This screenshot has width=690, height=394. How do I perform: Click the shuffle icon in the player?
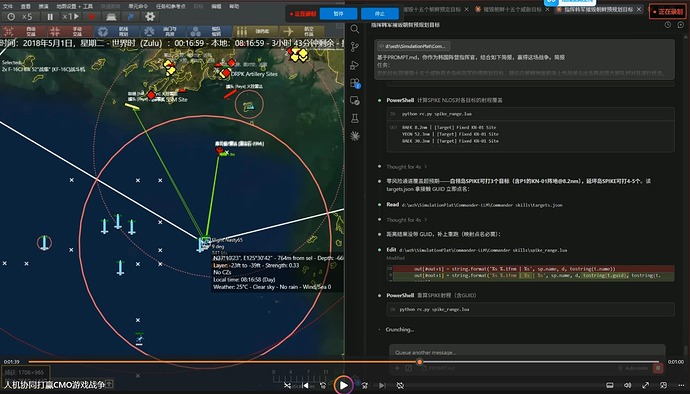coord(287,385)
